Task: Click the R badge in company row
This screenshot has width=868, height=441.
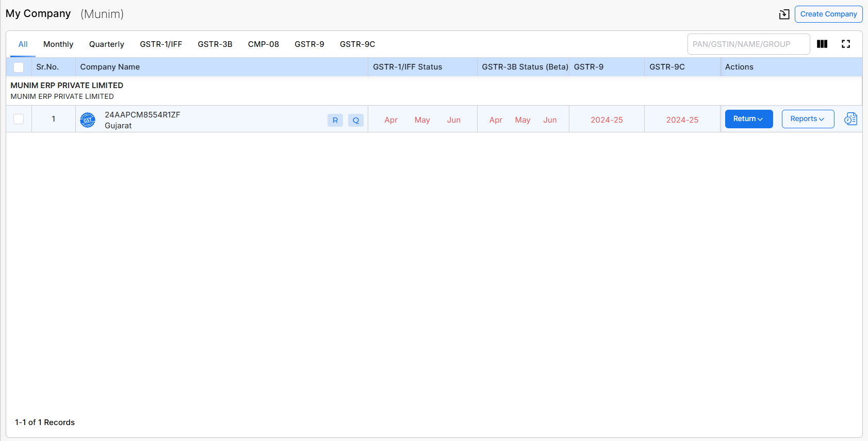Action: [x=335, y=120]
